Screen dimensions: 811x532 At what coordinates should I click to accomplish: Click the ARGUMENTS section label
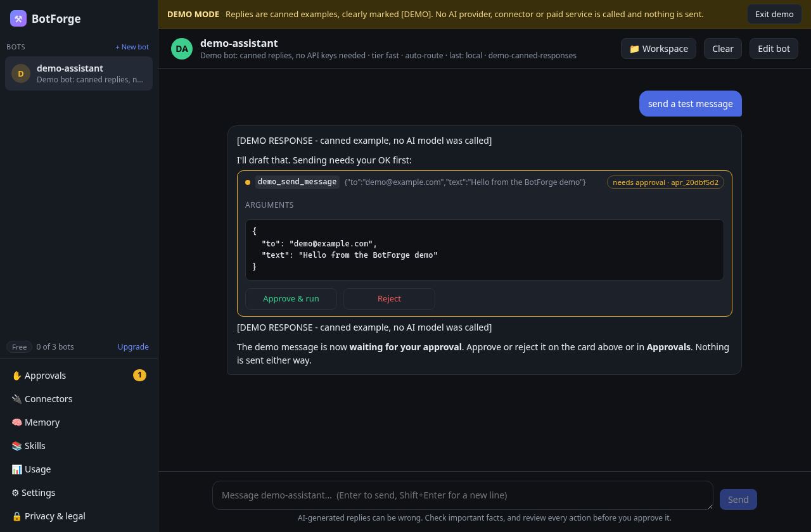point(269,205)
